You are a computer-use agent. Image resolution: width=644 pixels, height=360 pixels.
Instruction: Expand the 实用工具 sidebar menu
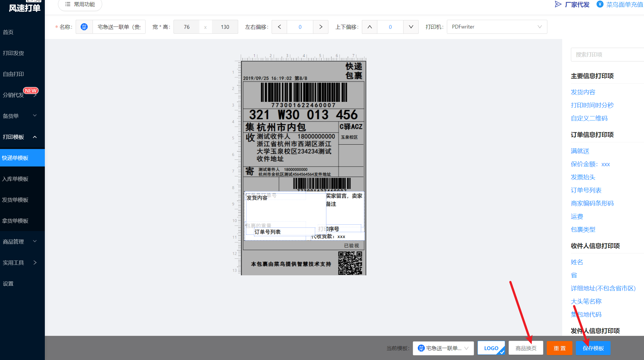coord(35,263)
